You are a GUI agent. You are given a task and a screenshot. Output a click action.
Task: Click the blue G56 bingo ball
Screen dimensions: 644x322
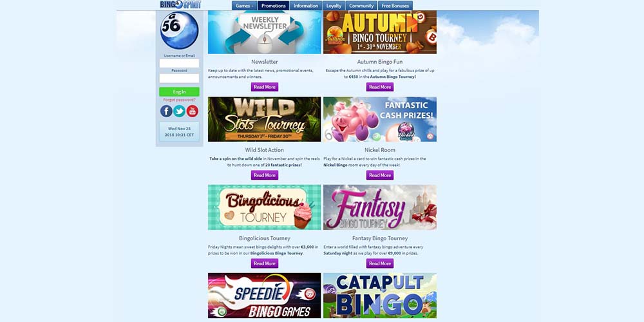point(180,30)
